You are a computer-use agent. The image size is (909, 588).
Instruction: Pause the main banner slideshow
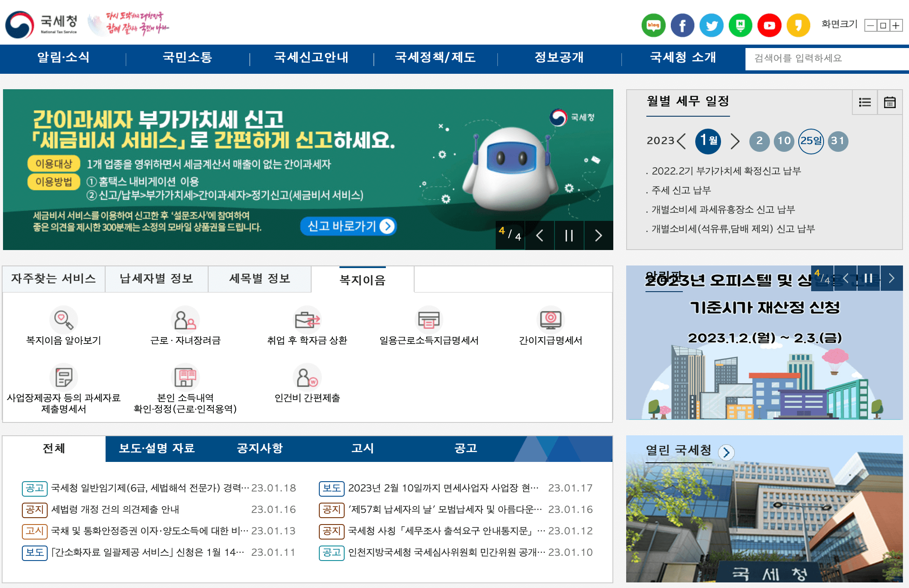(569, 235)
